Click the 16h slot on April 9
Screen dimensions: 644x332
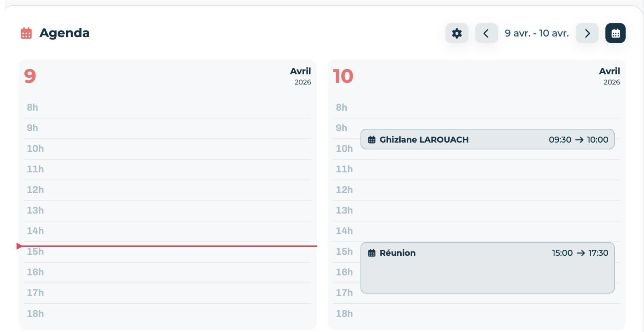pyautogui.click(x=168, y=272)
